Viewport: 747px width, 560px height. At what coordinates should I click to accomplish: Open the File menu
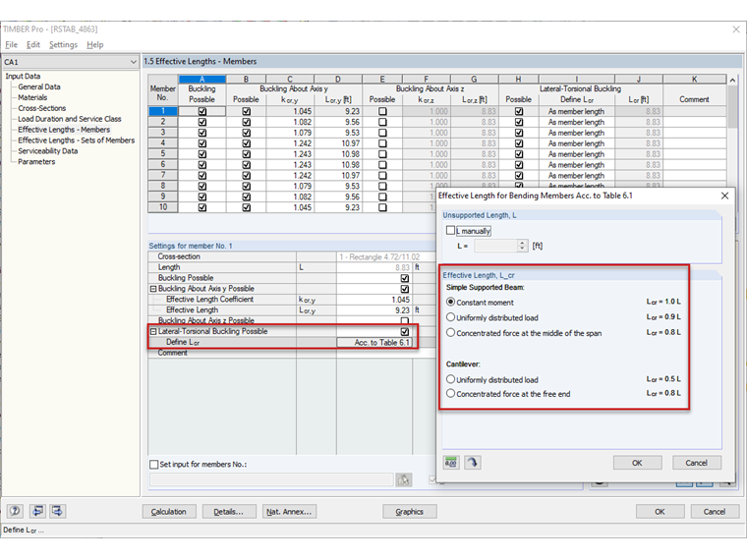click(11, 44)
